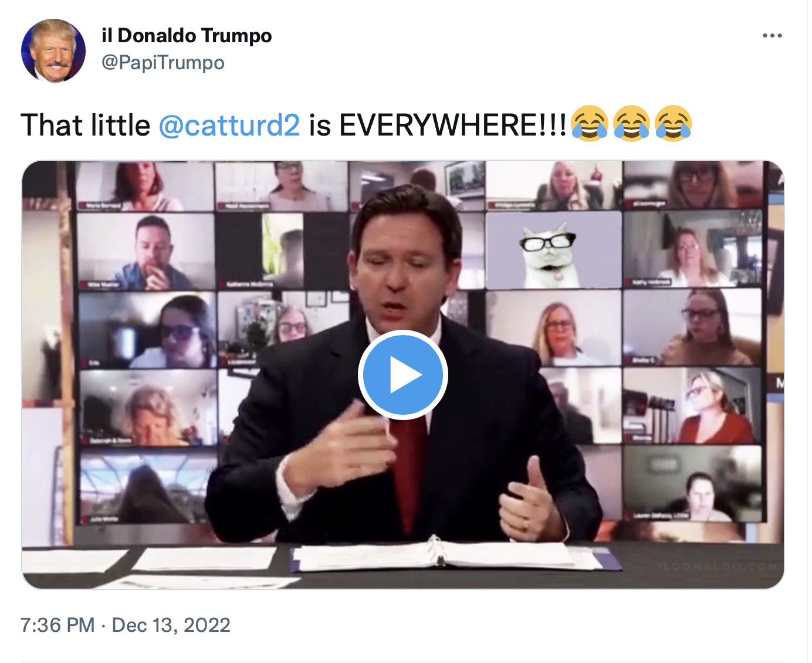Select the house rooftop video tile
The height and width of the screenshot is (663, 812).
point(148,488)
